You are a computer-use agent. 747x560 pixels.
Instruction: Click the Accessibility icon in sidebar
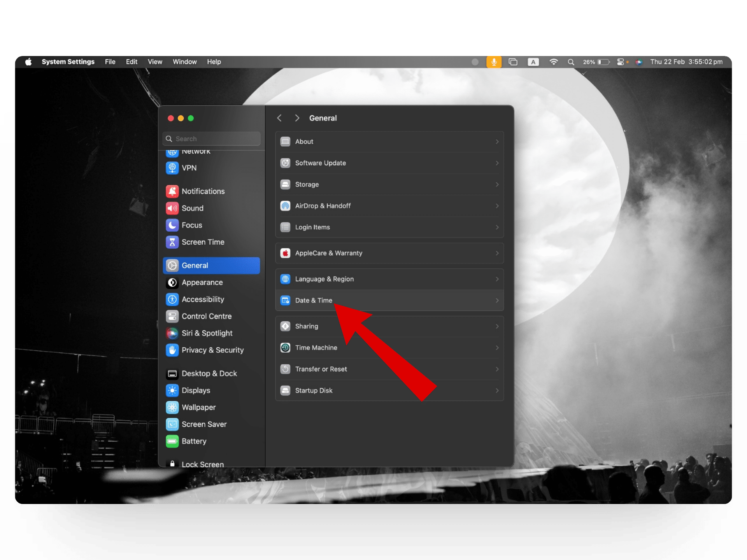[172, 299]
